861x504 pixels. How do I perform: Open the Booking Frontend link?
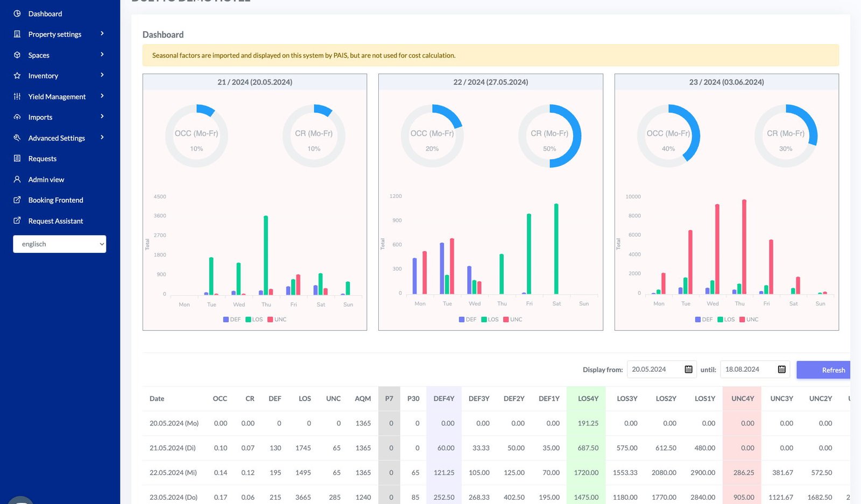pos(56,200)
